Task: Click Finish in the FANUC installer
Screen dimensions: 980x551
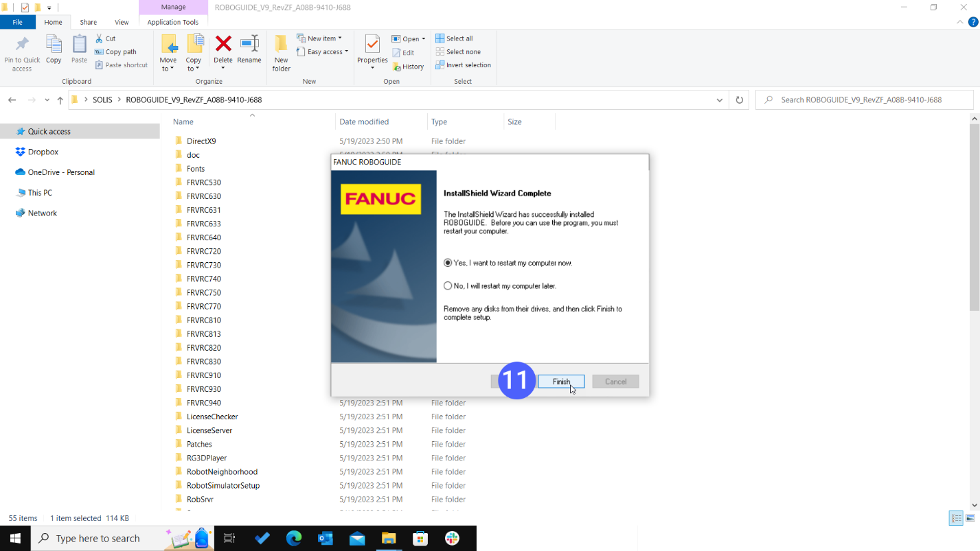Action: pos(561,381)
